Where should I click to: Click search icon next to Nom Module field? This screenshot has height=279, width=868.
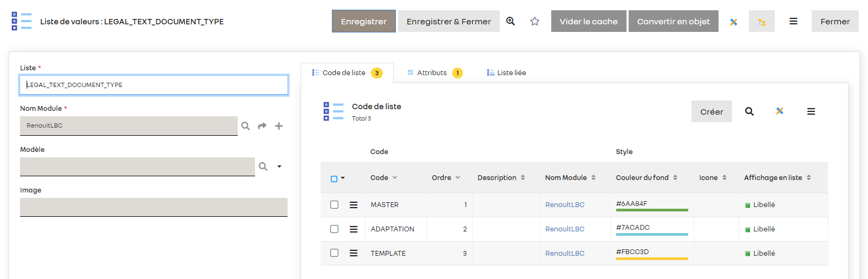(x=245, y=126)
